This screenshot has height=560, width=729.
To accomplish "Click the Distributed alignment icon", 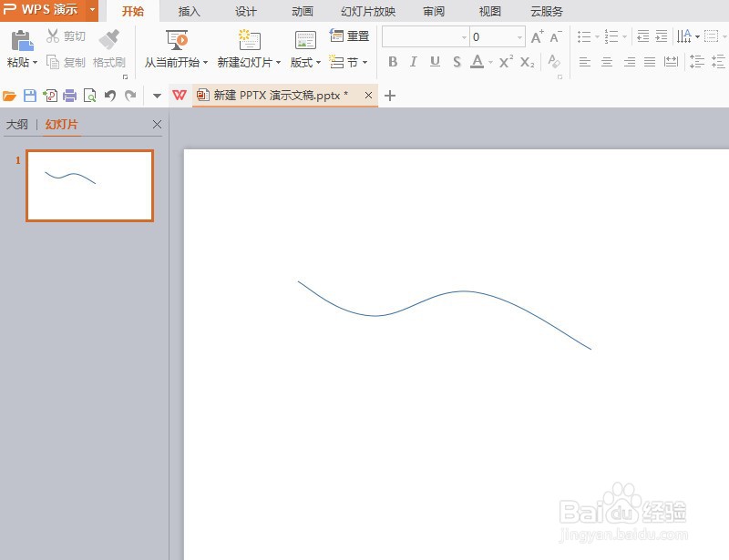I will [671, 61].
